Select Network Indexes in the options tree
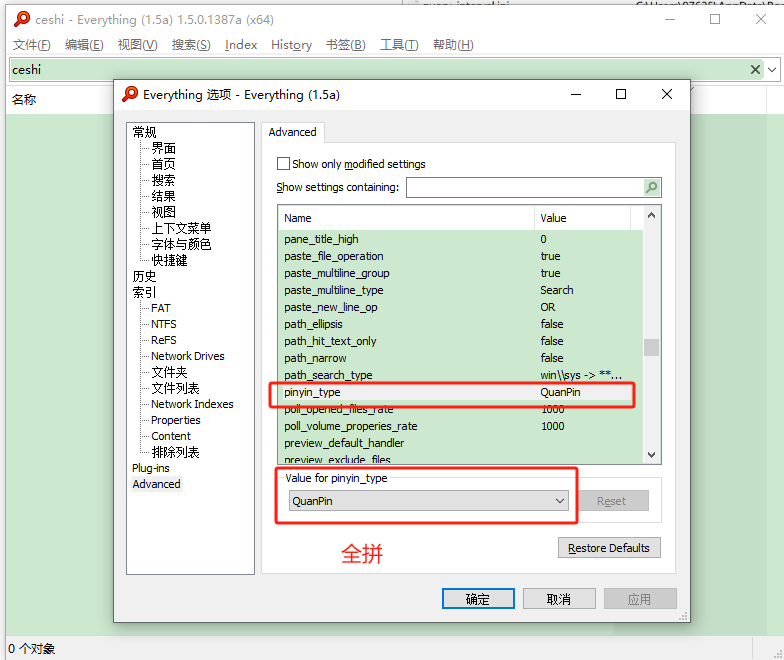This screenshot has width=784, height=660. click(192, 404)
